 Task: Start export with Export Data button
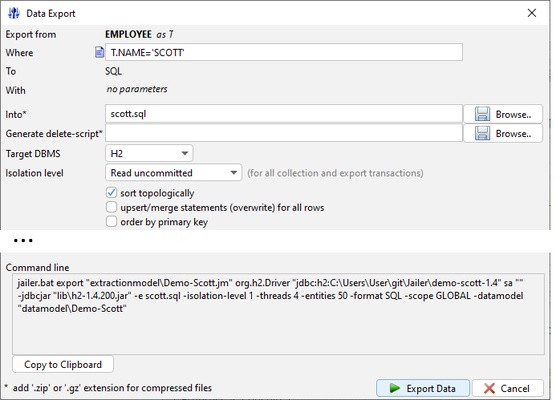coord(423,388)
